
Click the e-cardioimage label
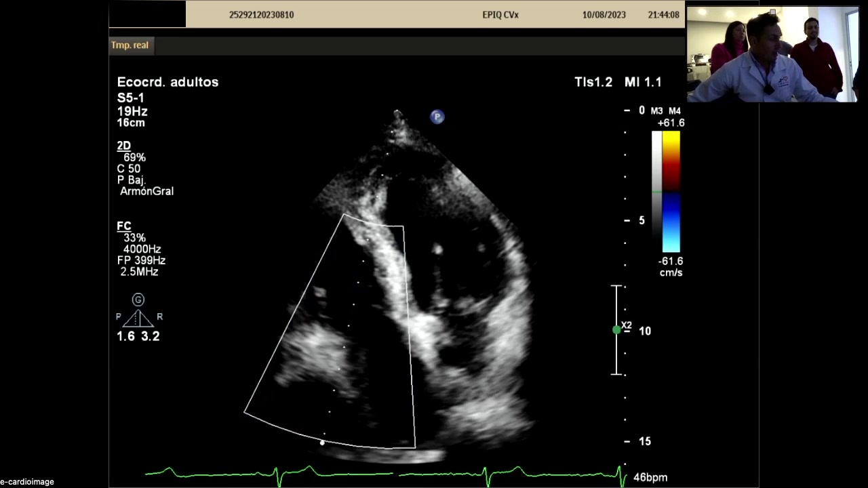(x=27, y=482)
